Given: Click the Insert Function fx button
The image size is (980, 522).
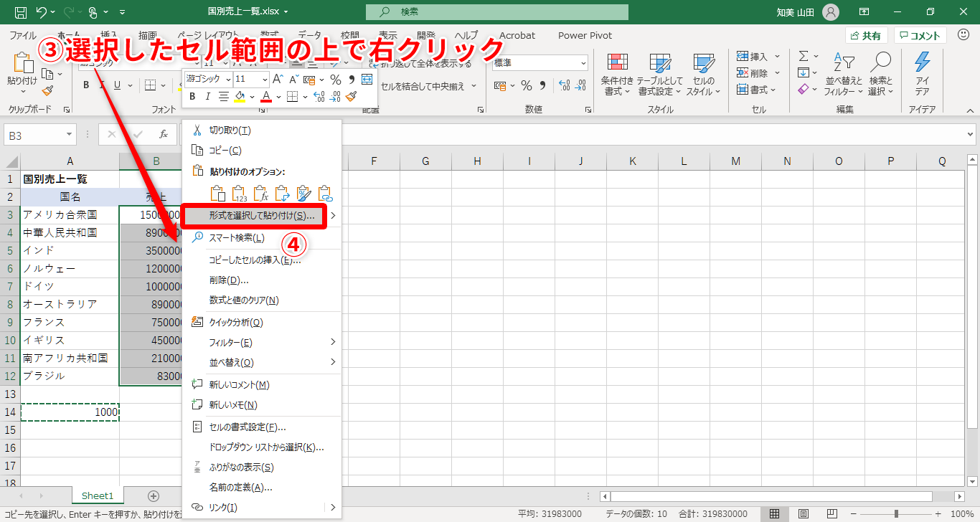Looking at the screenshot, I should (x=164, y=134).
